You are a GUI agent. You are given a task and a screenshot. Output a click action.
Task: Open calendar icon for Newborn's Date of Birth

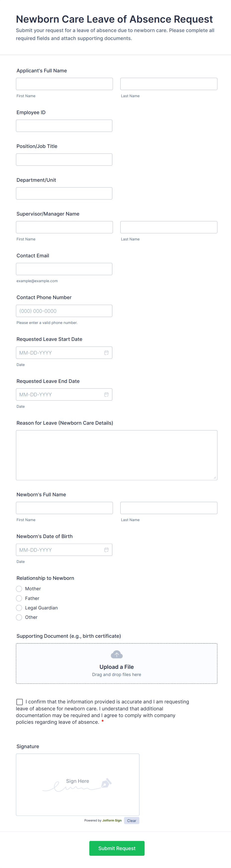(x=106, y=550)
